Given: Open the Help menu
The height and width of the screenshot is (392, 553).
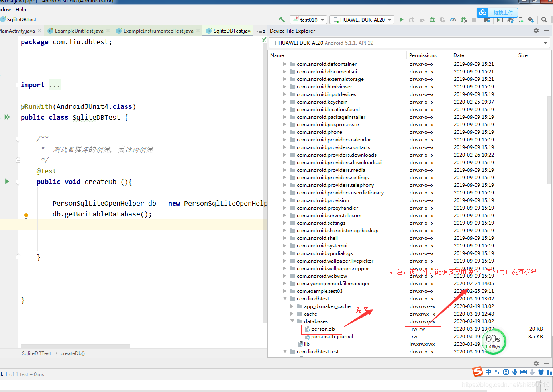Looking at the screenshot, I should [x=21, y=10].
